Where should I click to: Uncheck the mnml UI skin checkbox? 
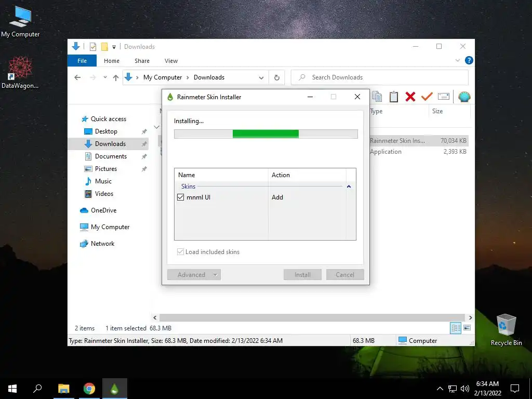[x=180, y=197]
